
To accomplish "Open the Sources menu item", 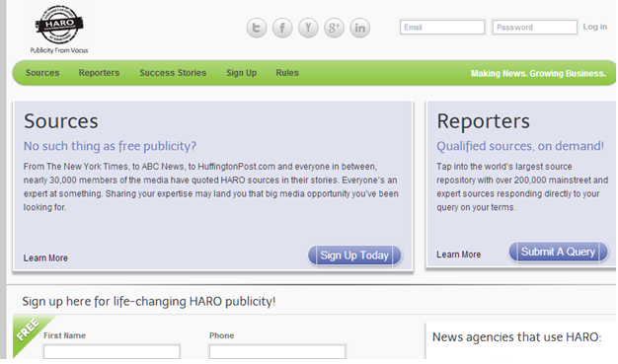I will [42, 73].
